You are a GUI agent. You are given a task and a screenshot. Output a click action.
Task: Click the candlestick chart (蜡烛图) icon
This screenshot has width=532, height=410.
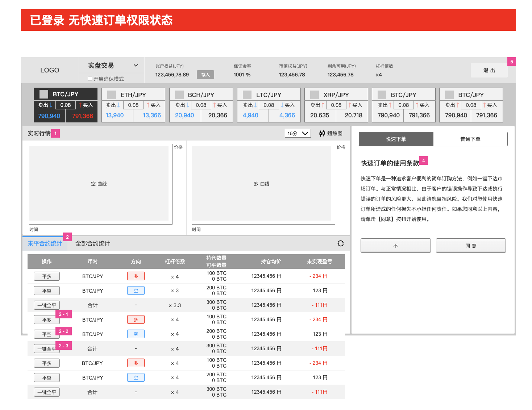click(322, 133)
